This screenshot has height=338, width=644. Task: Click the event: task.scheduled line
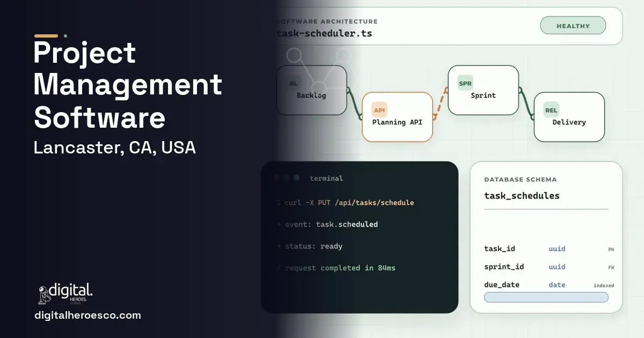327,224
